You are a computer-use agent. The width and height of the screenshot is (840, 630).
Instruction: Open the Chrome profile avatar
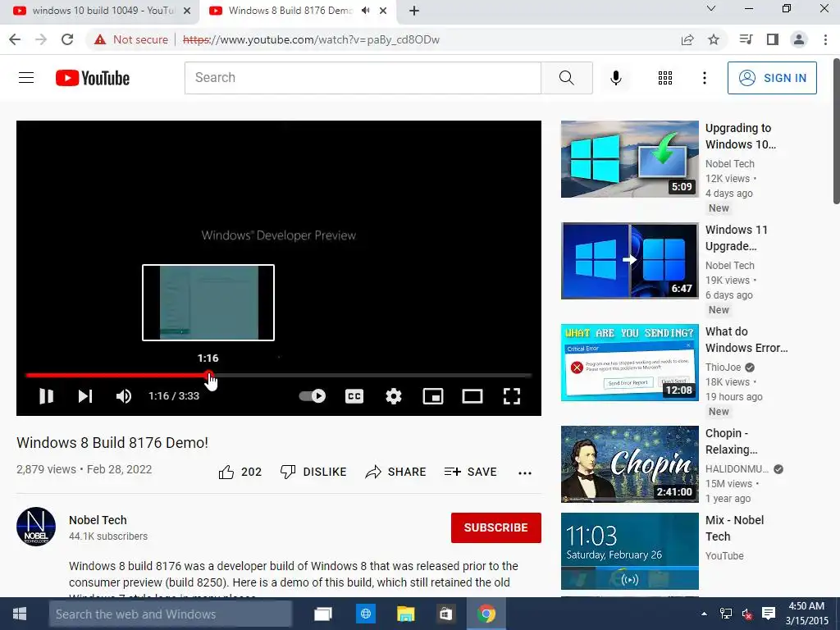click(799, 39)
